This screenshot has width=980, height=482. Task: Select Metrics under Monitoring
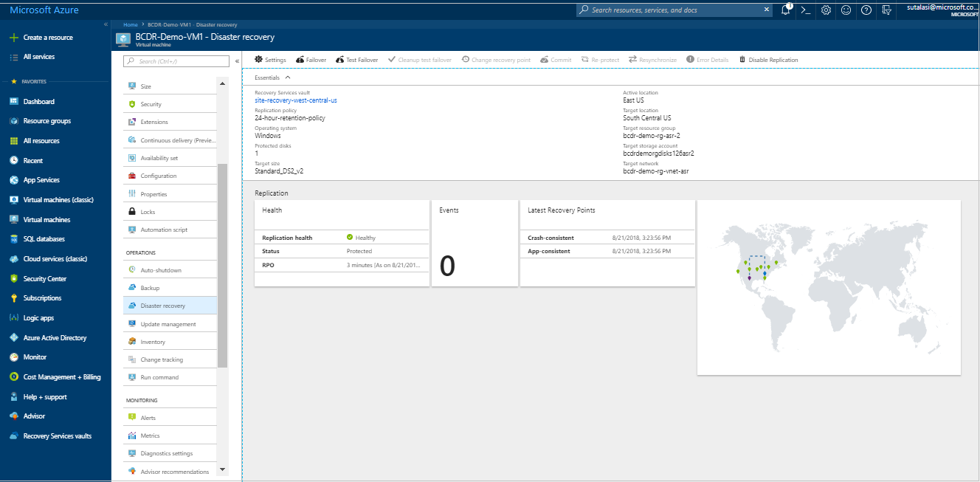[x=170, y=435]
